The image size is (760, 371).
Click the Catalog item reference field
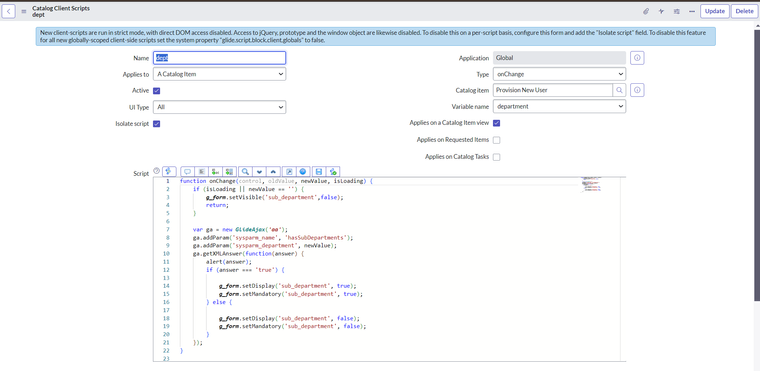[x=553, y=90]
